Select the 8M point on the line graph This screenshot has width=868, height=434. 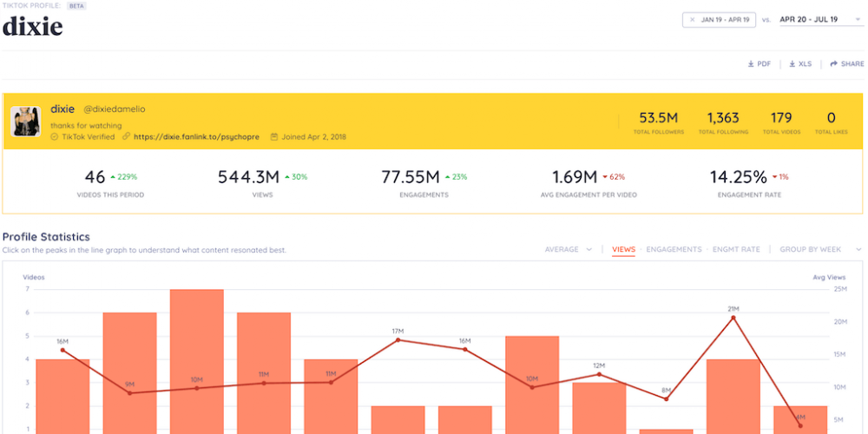(x=667, y=399)
